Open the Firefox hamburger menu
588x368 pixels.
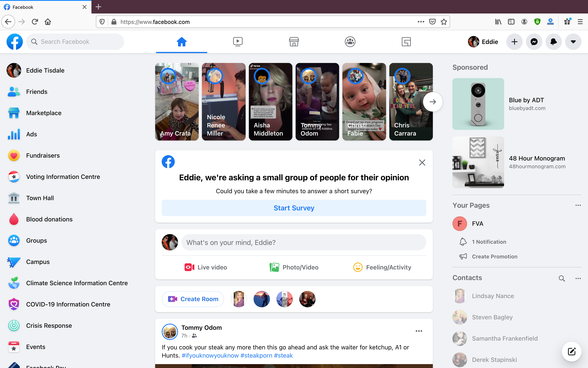click(580, 22)
